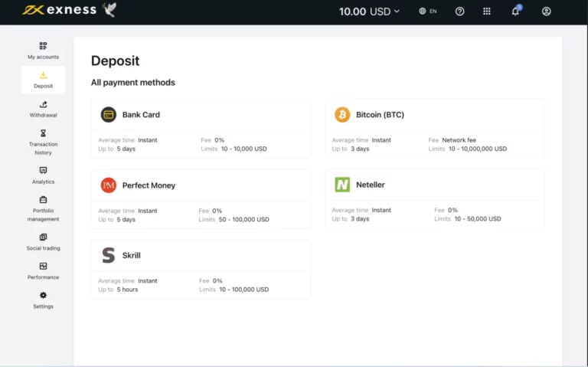Click the Exness logo
Image resolution: width=588 pixels, height=367 pixels.
click(59, 10)
